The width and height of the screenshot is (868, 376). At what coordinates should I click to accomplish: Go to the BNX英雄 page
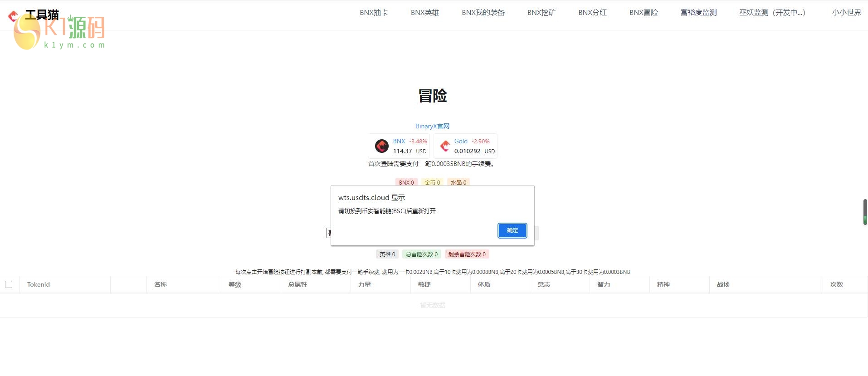tap(425, 13)
